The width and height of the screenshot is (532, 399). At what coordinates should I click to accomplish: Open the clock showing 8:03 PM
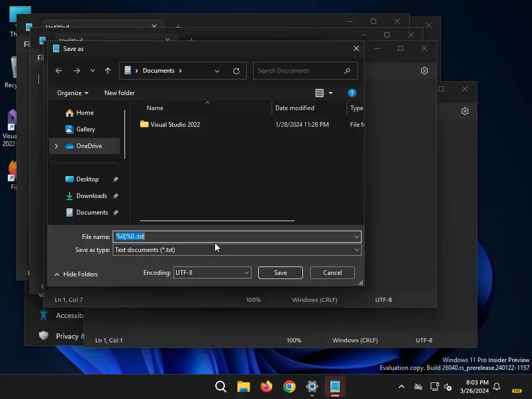pos(474,387)
